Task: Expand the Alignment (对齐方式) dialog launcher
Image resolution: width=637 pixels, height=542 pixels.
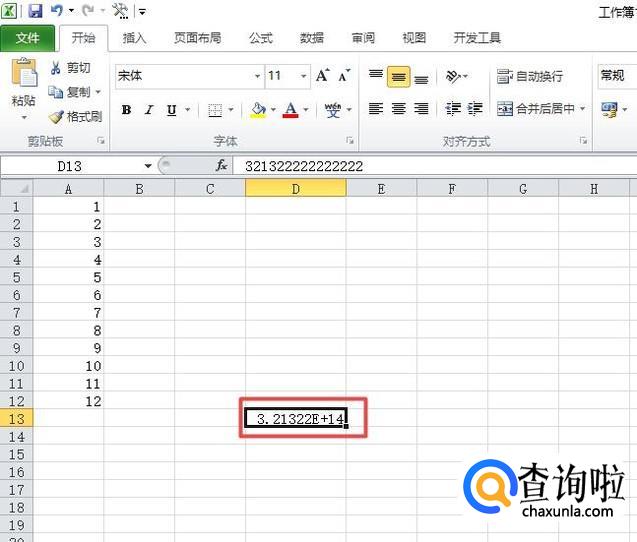Action: coord(583,141)
